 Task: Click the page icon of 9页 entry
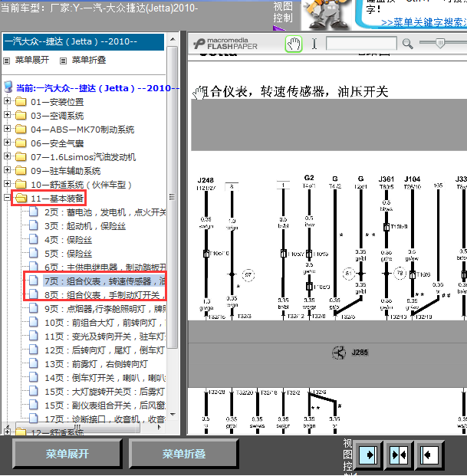(34, 308)
